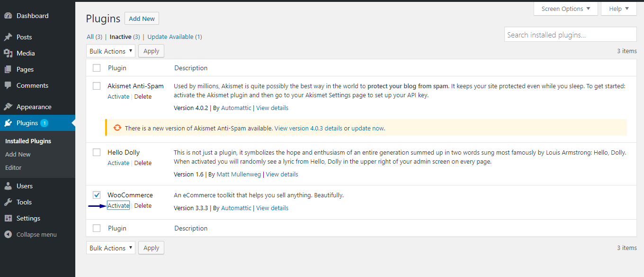Open WooCommerce 'View details' link
The width and height of the screenshot is (644, 277).
pos(272,208)
